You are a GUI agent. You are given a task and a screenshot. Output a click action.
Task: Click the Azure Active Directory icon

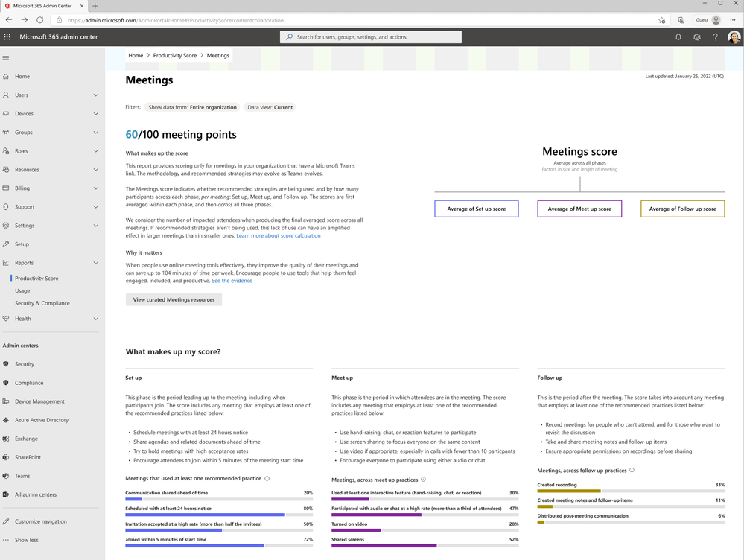pos(6,420)
